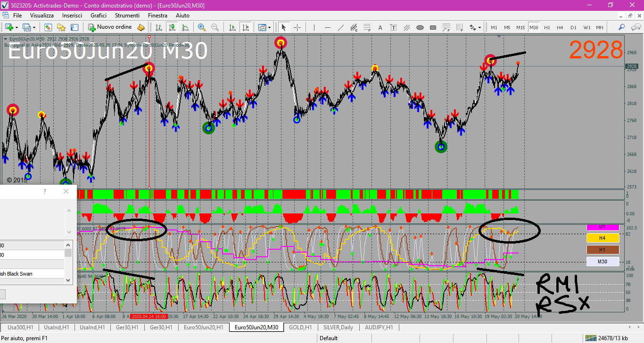Zoom out of the chart
Viewport: 644px width, 343px height.
click(x=215, y=27)
